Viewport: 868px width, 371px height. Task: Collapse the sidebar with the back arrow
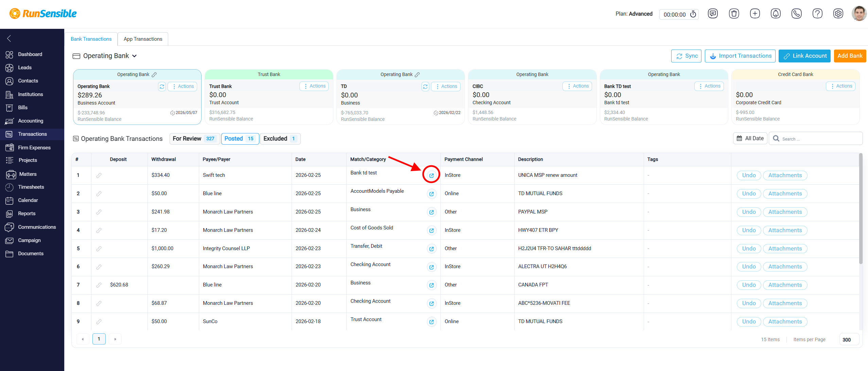(9, 39)
